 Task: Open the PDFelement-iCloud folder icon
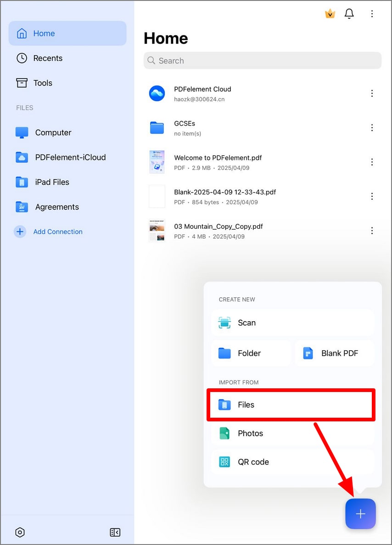coord(22,157)
